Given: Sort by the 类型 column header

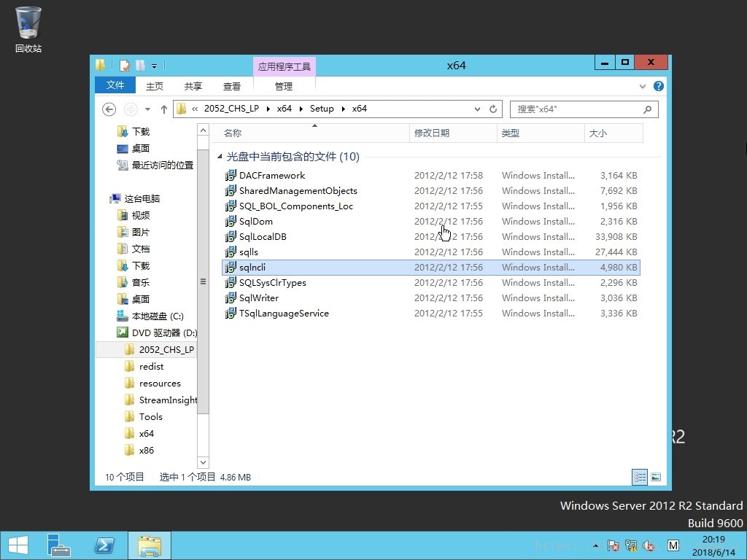Looking at the screenshot, I should pyautogui.click(x=541, y=133).
